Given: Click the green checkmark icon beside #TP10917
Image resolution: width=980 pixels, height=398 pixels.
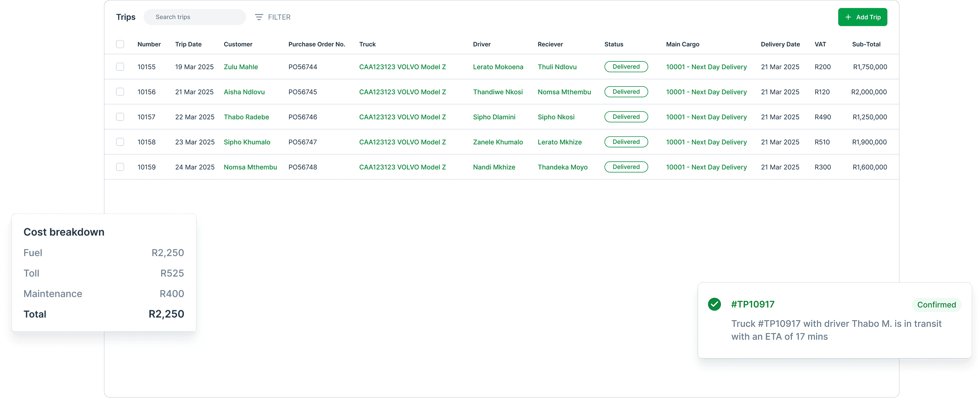Looking at the screenshot, I should tap(714, 304).
